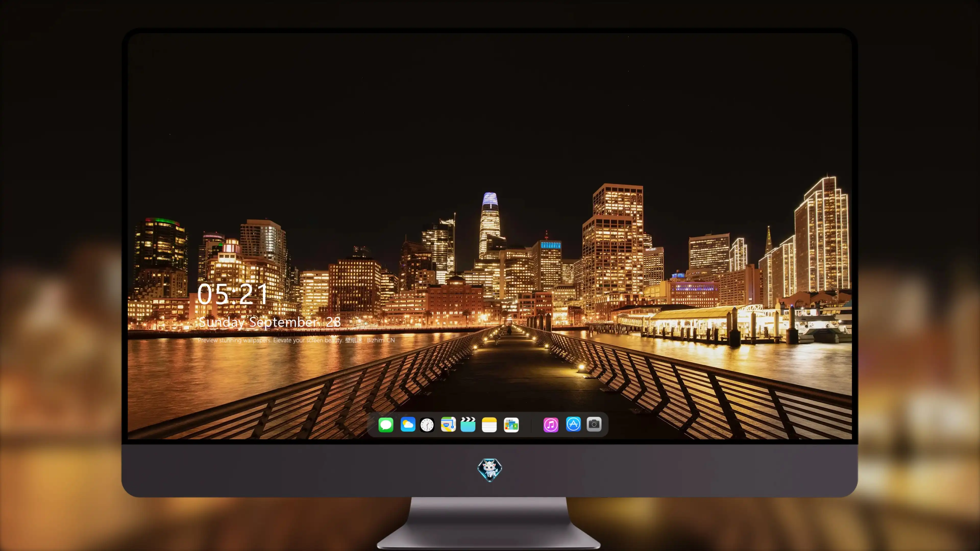Open the yellow Notes app

(x=489, y=424)
